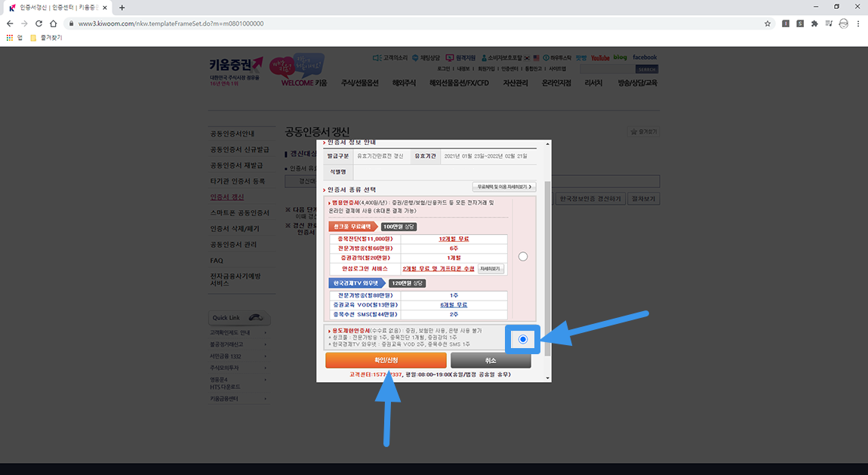Open 주식/선물옵션 menu

coord(360,83)
